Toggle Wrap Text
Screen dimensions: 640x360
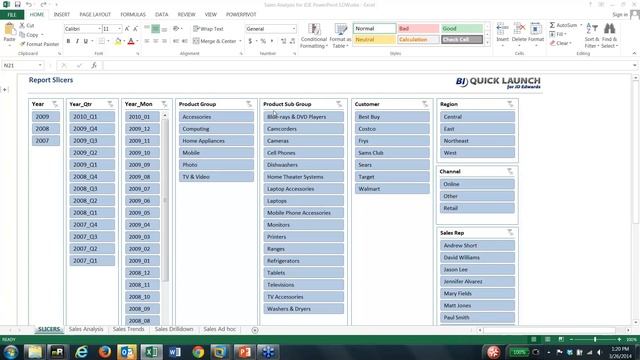208,29
